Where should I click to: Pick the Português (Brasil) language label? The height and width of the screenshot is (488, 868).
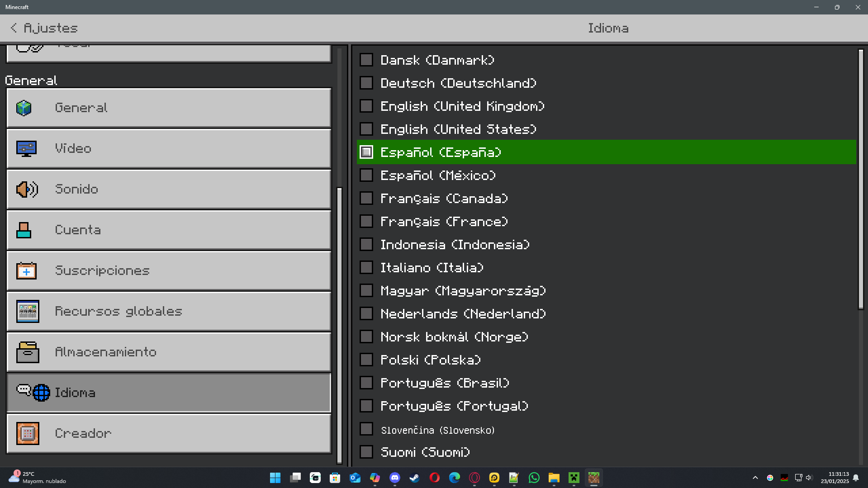(x=445, y=383)
